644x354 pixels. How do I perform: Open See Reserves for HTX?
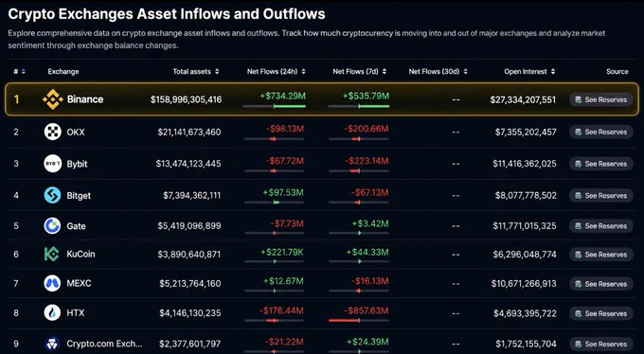[600, 313]
